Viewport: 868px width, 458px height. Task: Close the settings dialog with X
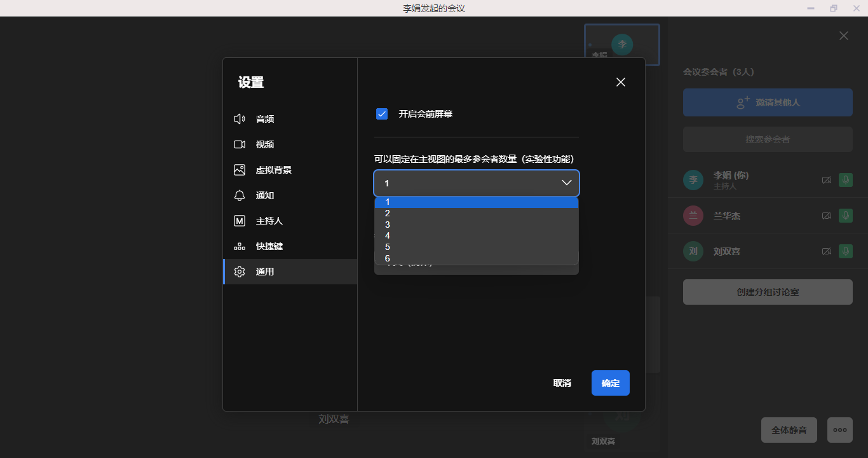click(x=621, y=82)
